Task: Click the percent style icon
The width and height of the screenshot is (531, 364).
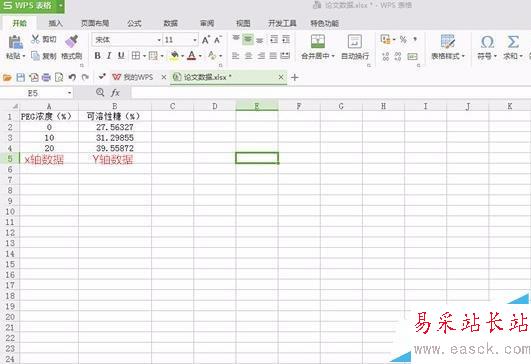Action: click(x=403, y=40)
